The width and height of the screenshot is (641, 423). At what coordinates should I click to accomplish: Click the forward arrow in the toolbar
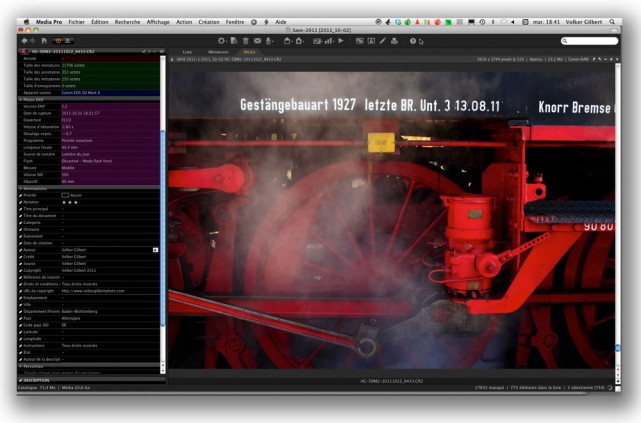[x=33, y=41]
